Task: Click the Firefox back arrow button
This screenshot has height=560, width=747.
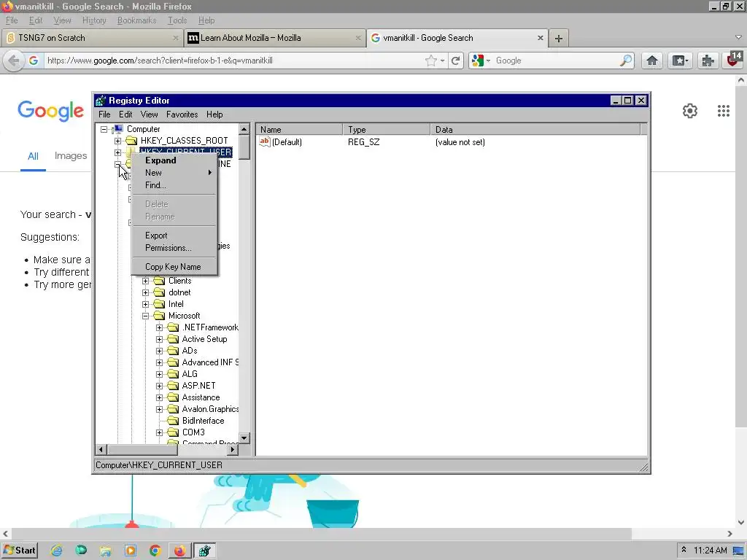Action: [x=14, y=61]
